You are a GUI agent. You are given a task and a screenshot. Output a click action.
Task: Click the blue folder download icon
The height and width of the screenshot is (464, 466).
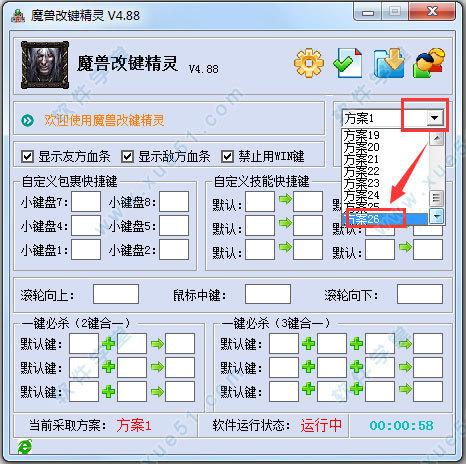[389, 63]
